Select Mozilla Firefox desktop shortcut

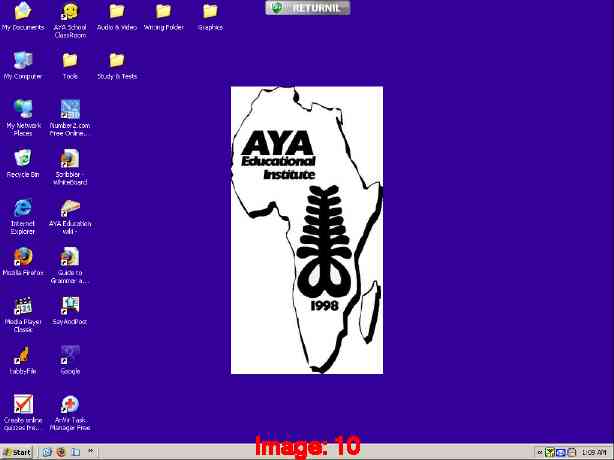[x=23, y=262]
